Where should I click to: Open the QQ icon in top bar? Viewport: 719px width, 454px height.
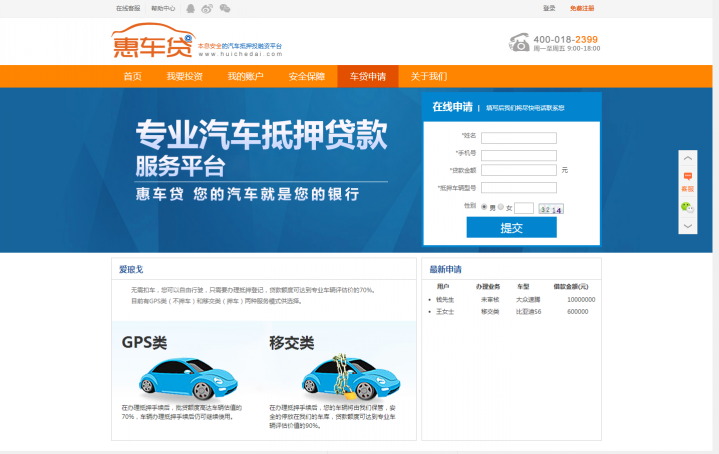point(190,8)
